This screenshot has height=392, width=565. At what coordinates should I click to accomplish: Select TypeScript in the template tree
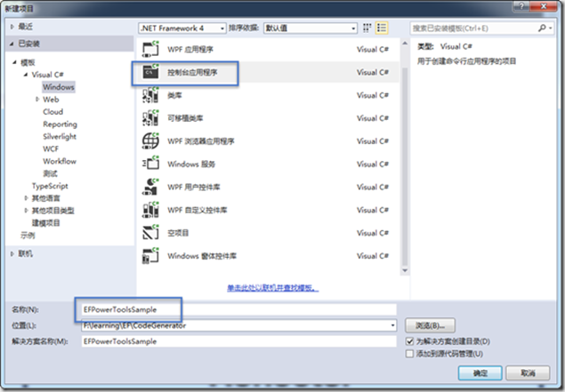[x=50, y=186]
